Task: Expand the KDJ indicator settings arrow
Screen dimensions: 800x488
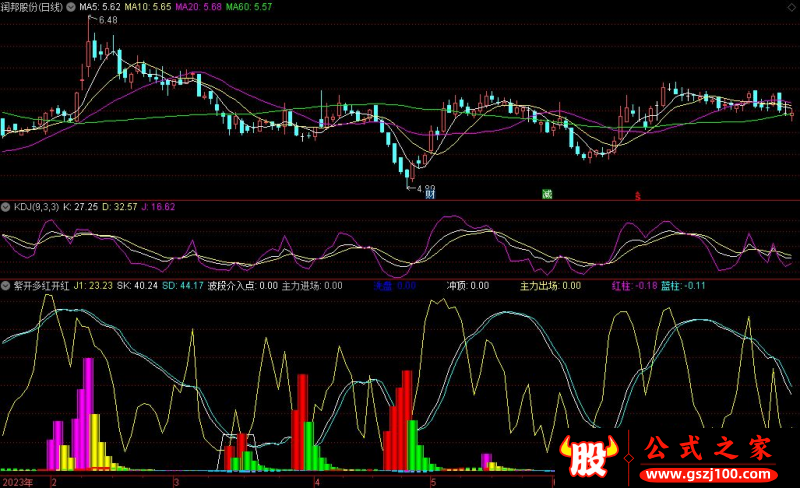Action: [x=6, y=207]
